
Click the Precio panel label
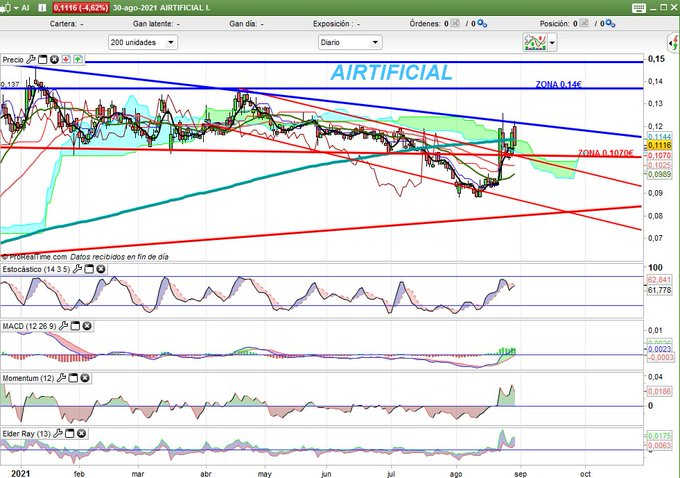tap(13, 60)
